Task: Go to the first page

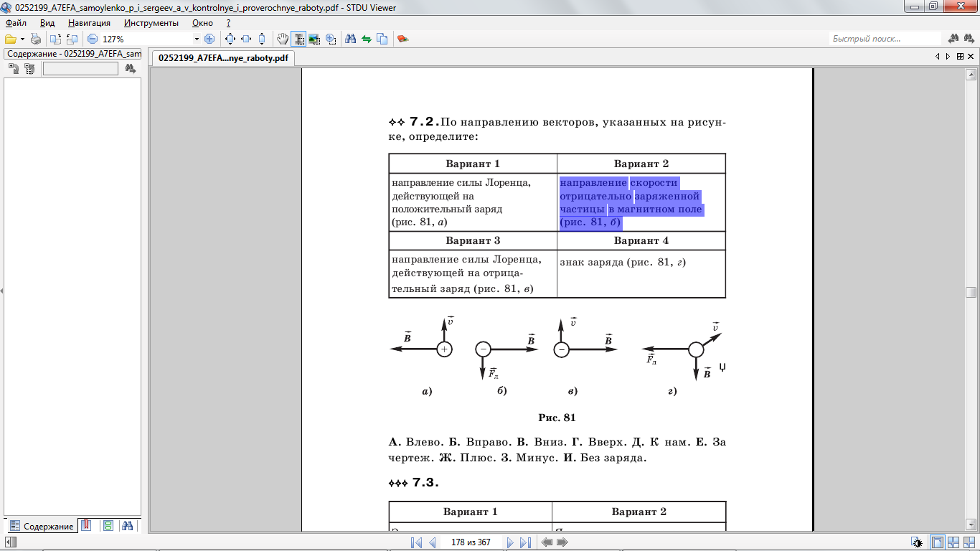Action: coord(417,542)
